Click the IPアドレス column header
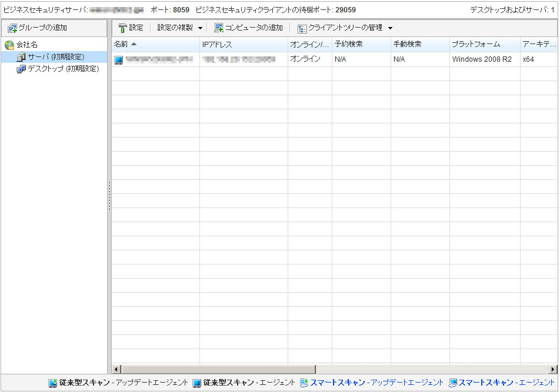Viewport: 560px width, 392px height. pyautogui.click(x=217, y=45)
